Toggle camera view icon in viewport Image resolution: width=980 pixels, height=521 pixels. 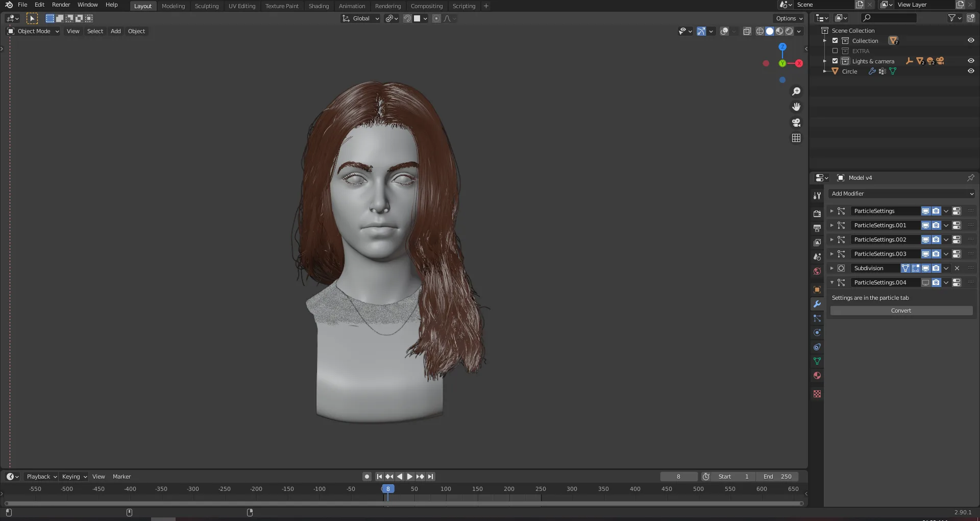[x=796, y=123]
